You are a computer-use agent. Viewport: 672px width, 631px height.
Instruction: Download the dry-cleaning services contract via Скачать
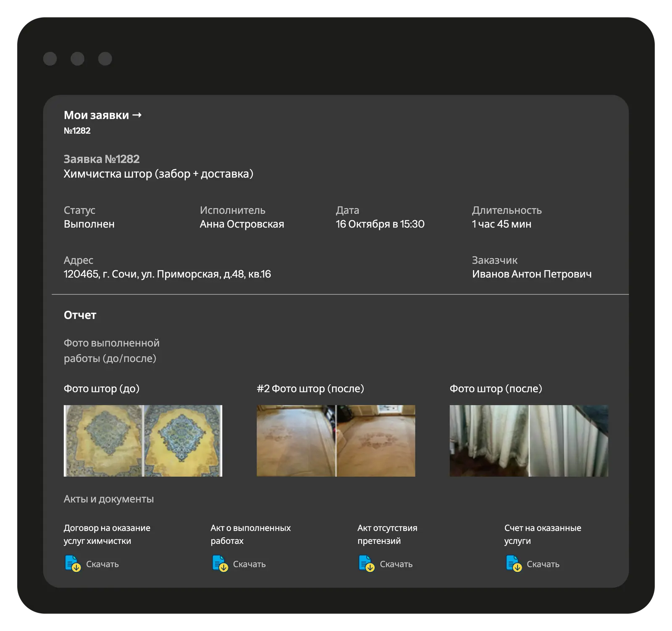(102, 564)
